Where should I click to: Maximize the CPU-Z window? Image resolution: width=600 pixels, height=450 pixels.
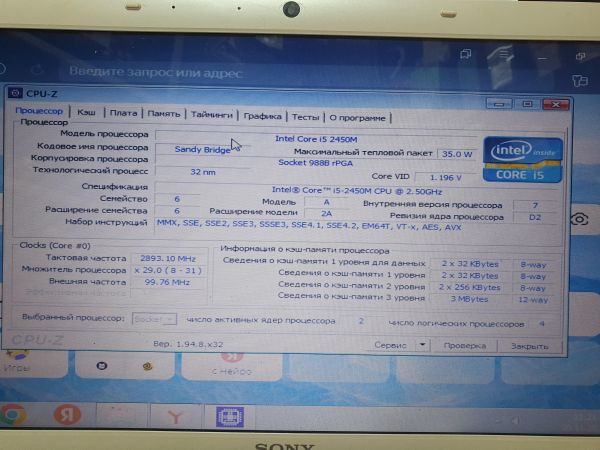(x=527, y=104)
